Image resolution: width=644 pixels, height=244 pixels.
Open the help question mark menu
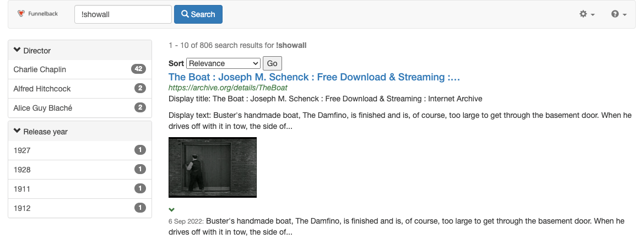tap(619, 14)
